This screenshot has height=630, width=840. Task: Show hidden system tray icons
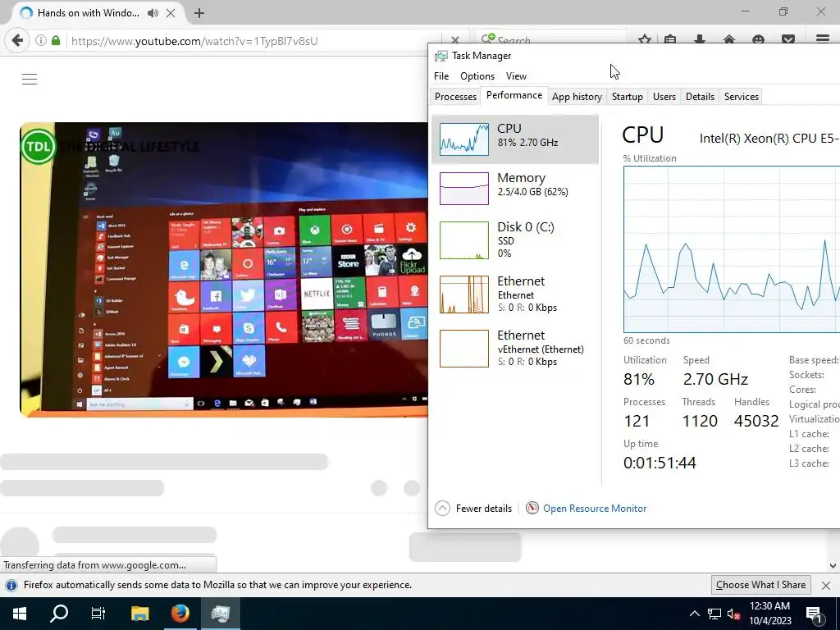[694, 614]
